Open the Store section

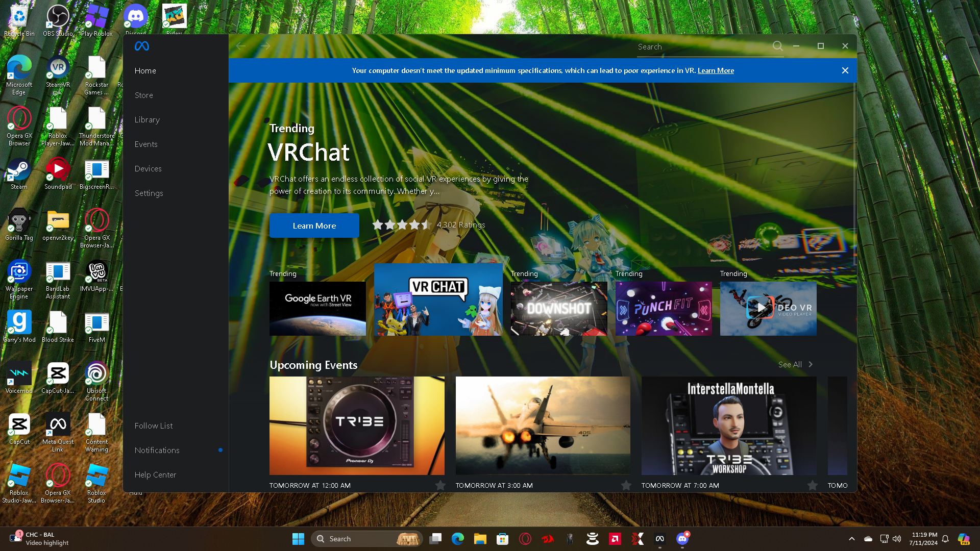click(144, 95)
